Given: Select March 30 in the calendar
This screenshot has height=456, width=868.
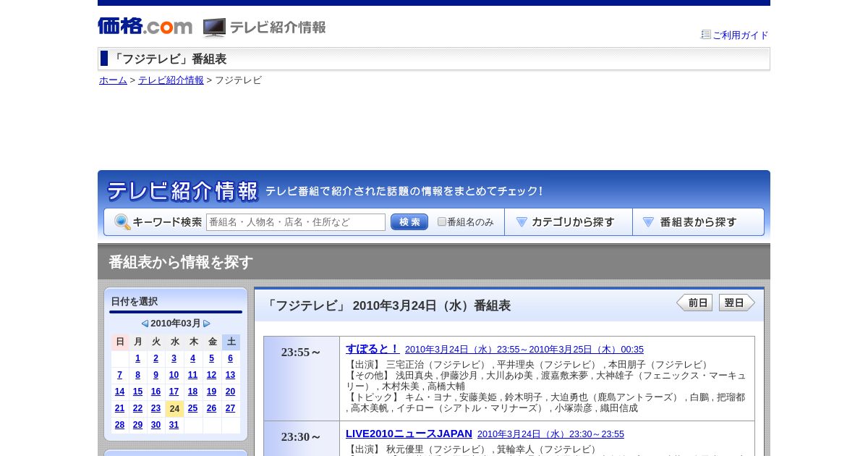Looking at the screenshot, I should tap(156, 425).
